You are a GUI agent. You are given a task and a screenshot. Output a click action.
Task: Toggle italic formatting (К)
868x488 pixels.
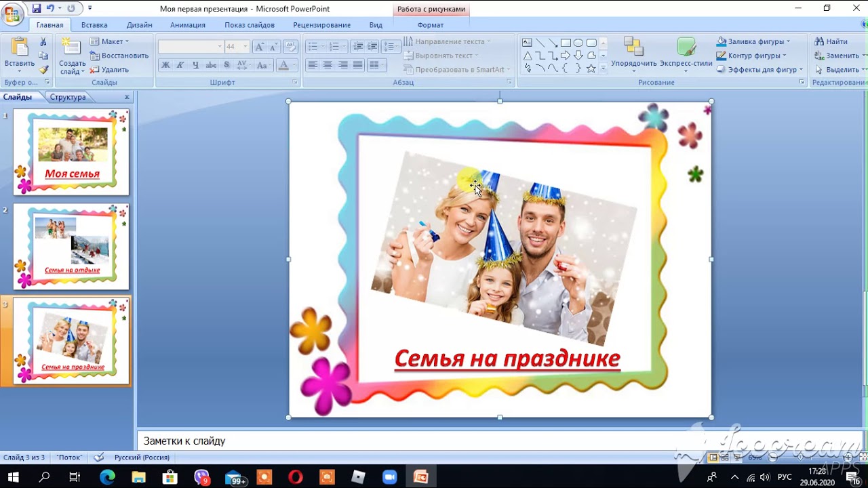pyautogui.click(x=180, y=65)
